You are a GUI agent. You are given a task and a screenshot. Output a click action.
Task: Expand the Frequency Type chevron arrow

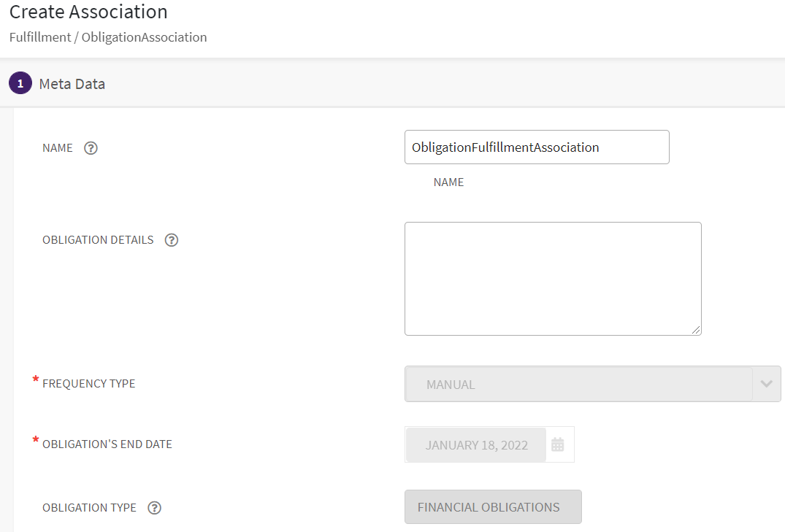766,384
